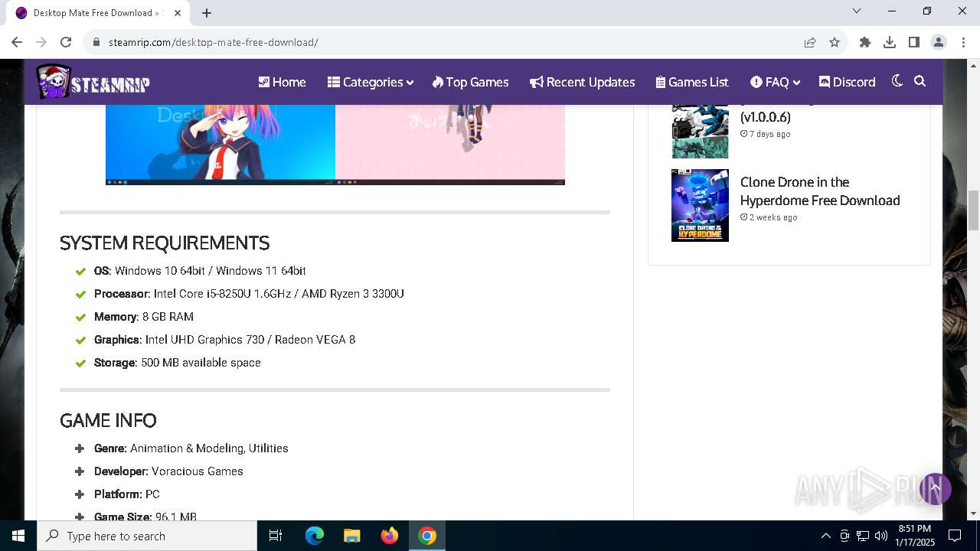Click the Game Size: 96.1 MB line

145,517
